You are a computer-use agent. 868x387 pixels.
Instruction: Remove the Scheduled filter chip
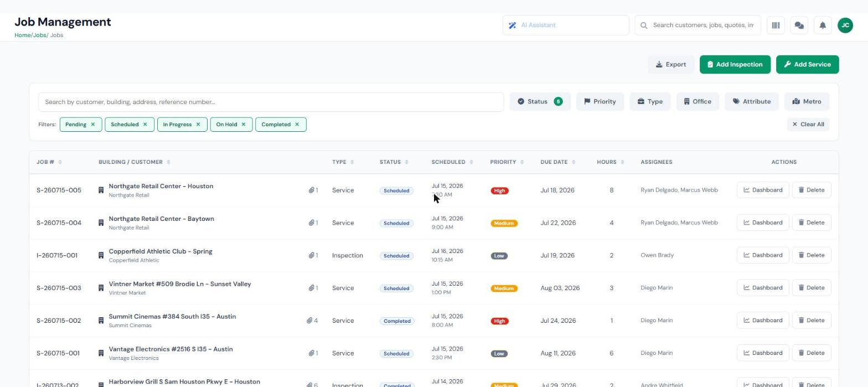pos(145,125)
